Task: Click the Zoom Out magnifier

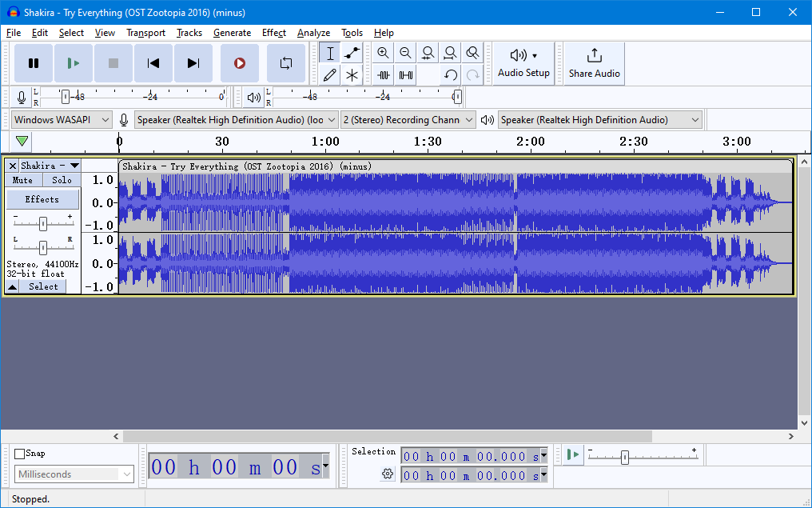Action: point(405,53)
